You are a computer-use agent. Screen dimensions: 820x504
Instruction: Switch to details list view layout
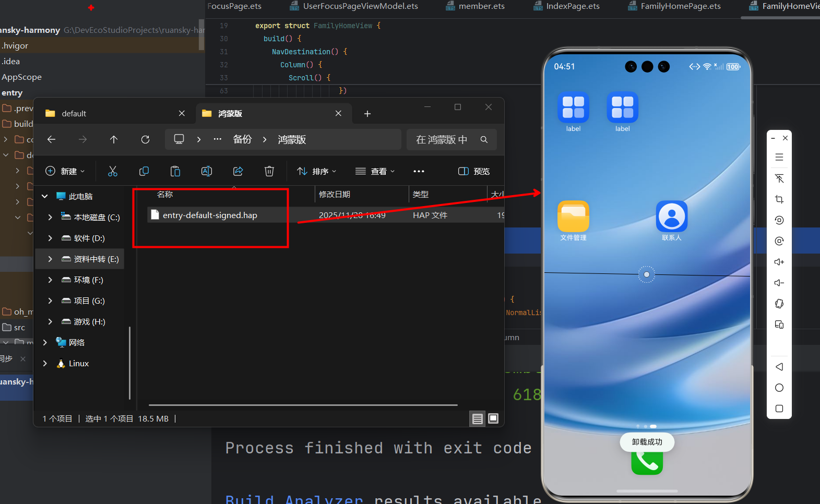tap(477, 418)
